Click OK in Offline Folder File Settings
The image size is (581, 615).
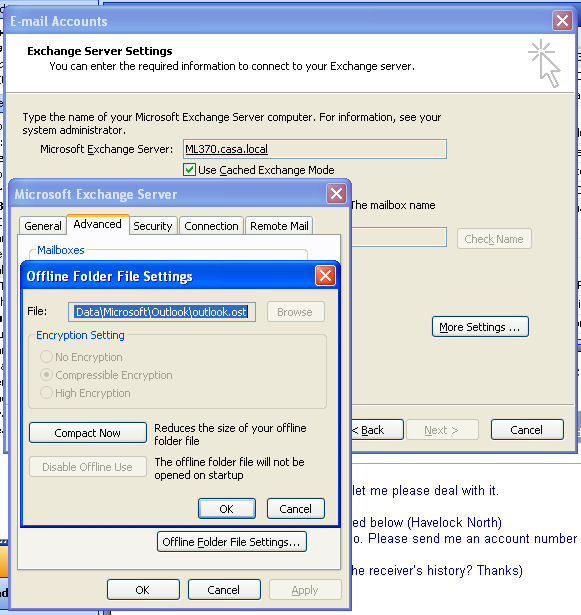click(x=227, y=509)
